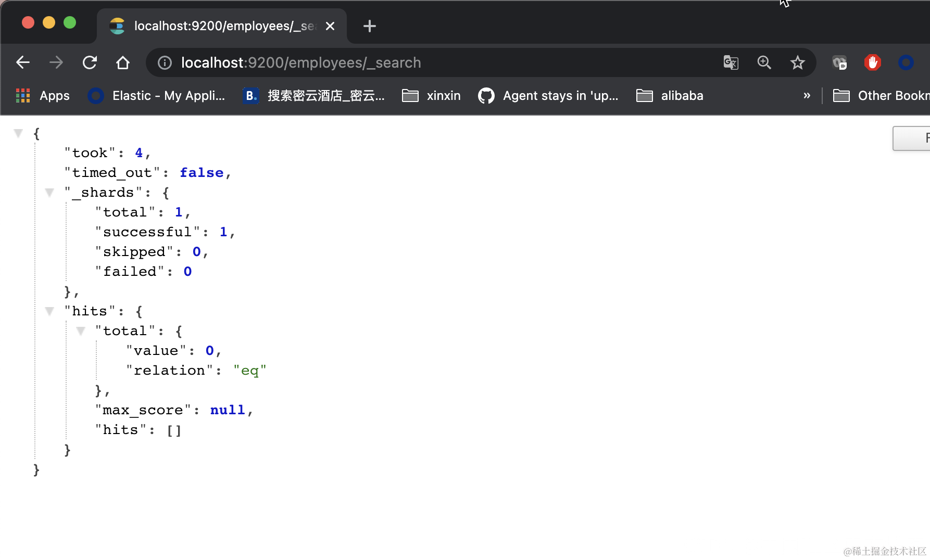The height and width of the screenshot is (560, 930).
Task: Close the localhost:9200/employees tab
Action: tap(330, 26)
